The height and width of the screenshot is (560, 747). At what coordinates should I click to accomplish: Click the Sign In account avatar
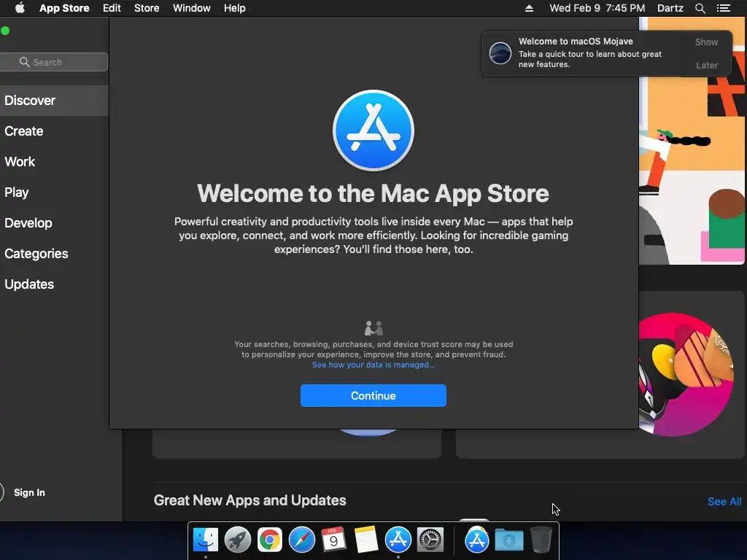pyautogui.click(x=2, y=492)
